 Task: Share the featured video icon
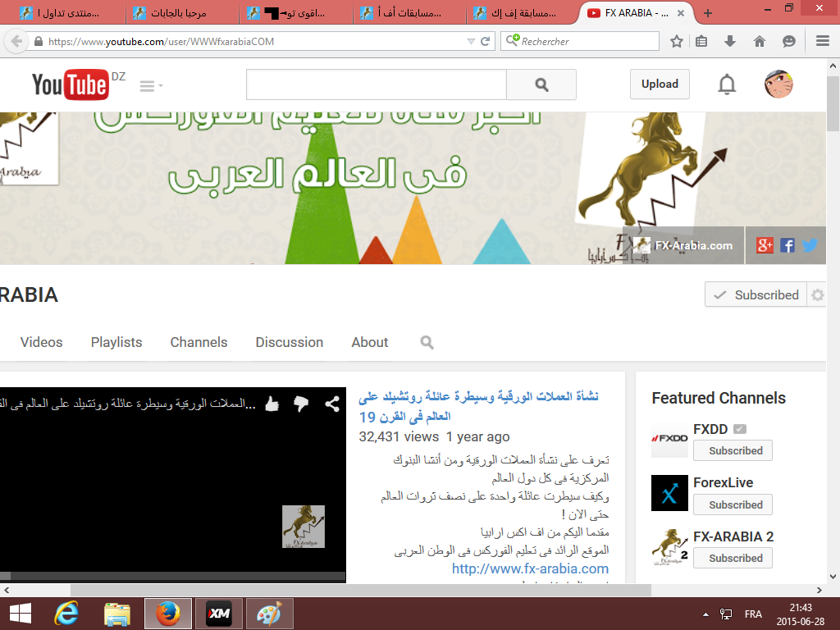[332, 404]
